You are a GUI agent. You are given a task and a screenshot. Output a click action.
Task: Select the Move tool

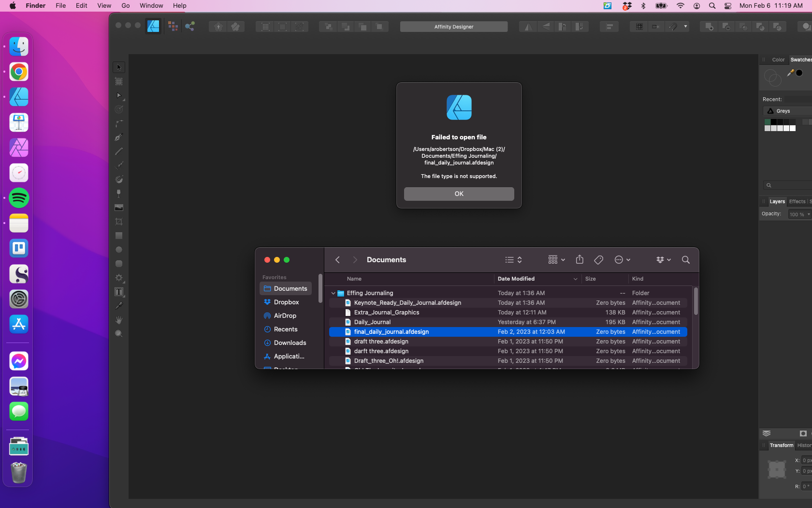[x=119, y=67]
